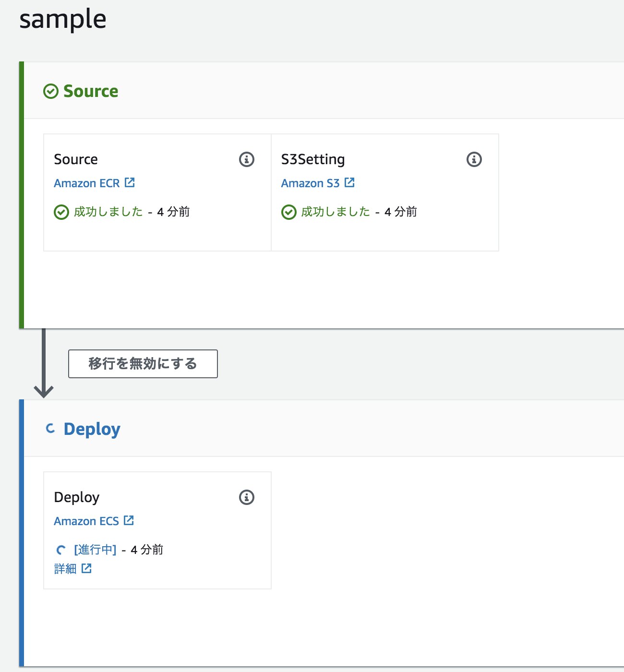
Task: Click the transition arrow between stages
Action: [44, 365]
